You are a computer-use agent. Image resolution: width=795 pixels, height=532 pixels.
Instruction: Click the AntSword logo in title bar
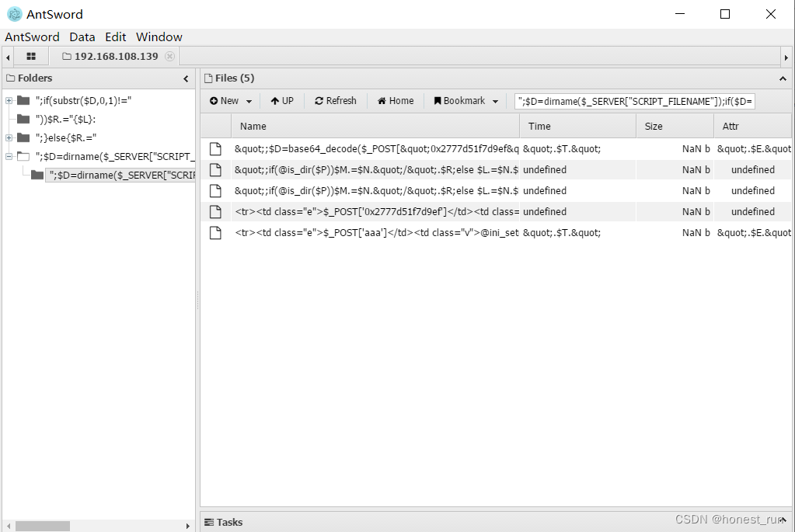pyautogui.click(x=15, y=14)
